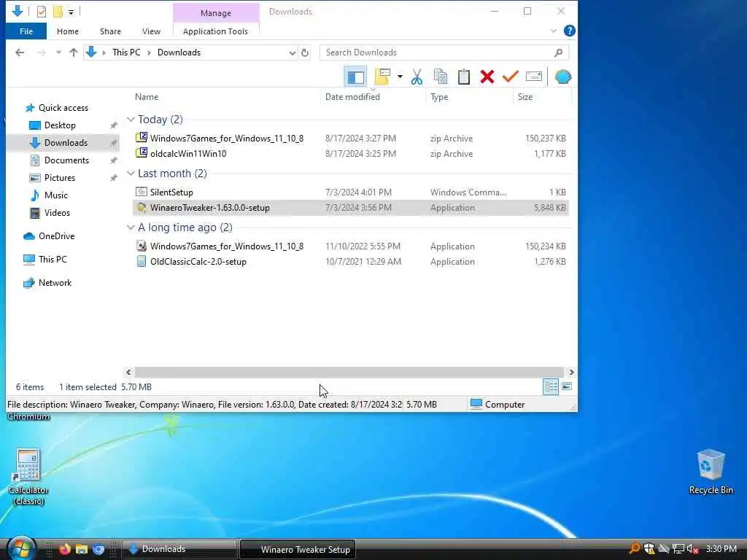Collapse the A long time ago group

[x=131, y=227]
